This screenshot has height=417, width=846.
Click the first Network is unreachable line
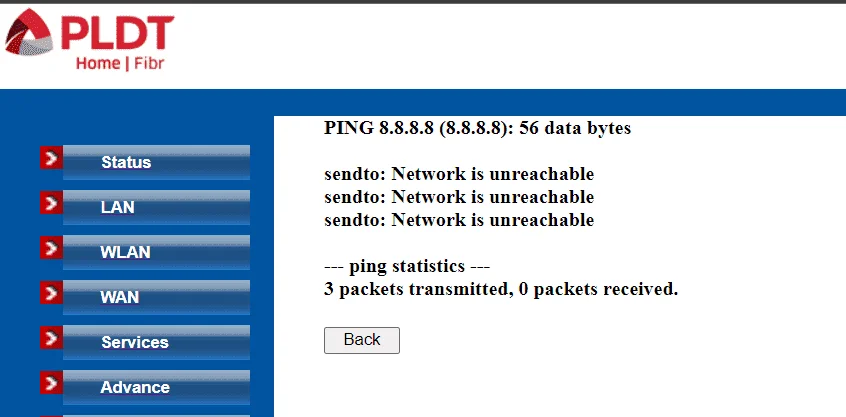[459, 174]
